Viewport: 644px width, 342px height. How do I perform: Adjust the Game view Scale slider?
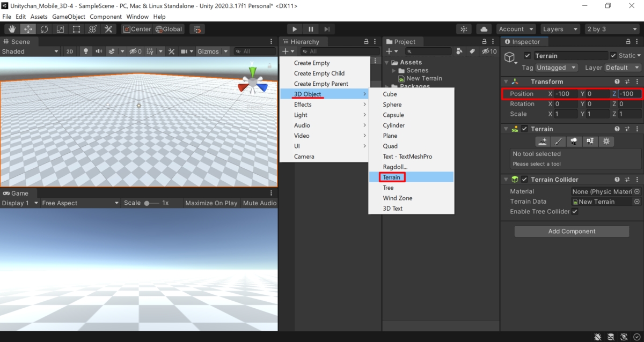click(x=151, y=203)
